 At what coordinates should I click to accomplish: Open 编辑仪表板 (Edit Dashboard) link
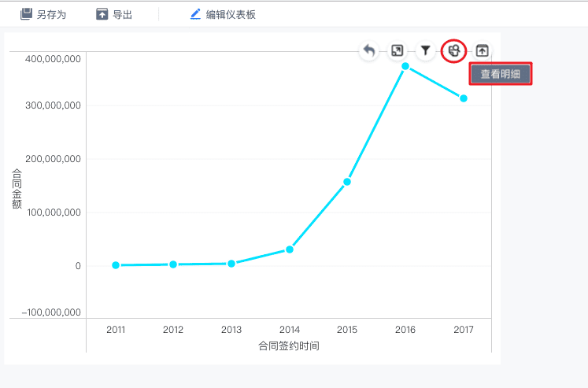tap(231, 15)
